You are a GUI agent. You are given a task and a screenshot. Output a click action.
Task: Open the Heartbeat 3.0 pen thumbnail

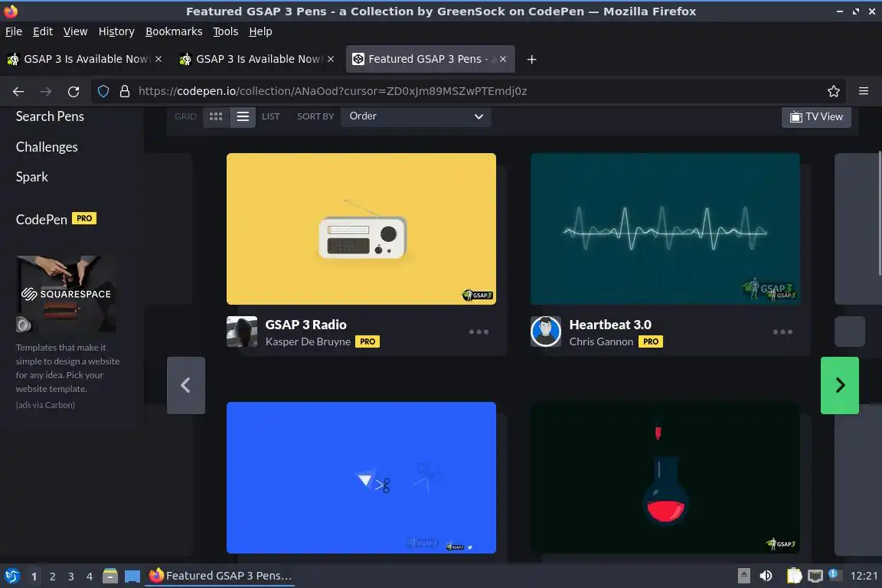[665, 228]
